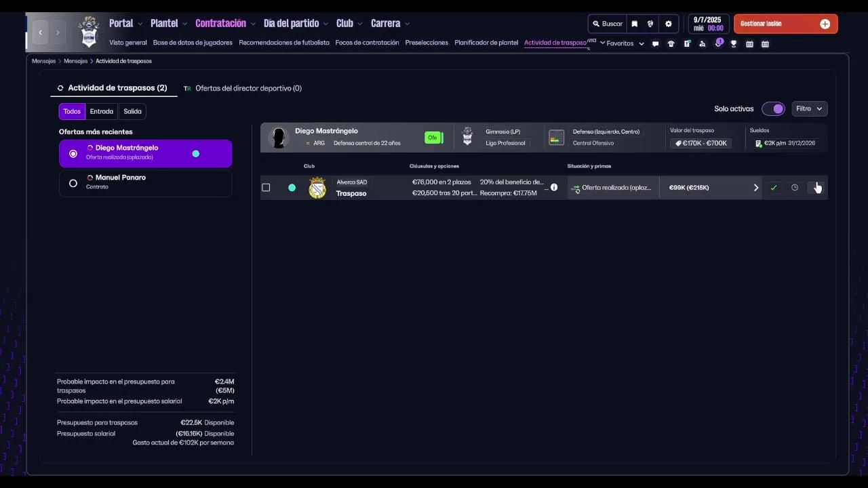
Task: Click the position rating chart icon
Action: pos(556,138)
